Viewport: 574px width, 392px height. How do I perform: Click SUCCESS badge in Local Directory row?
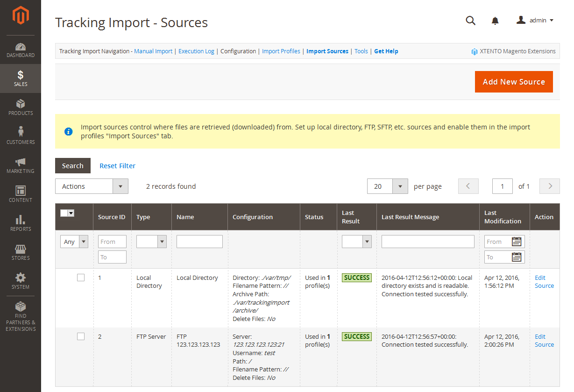(357, 278)
